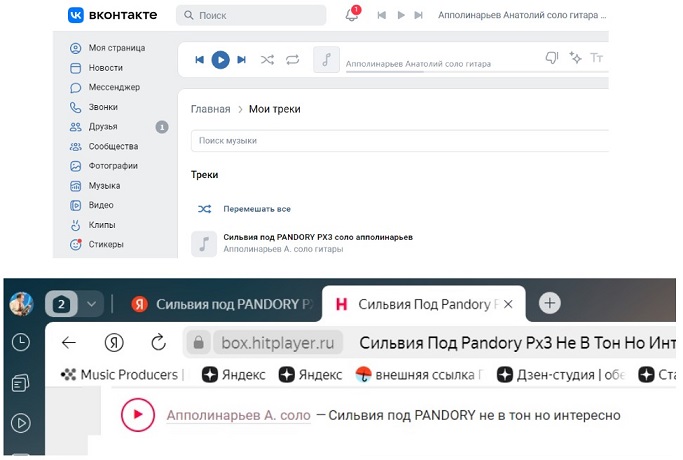Open the tab group counter 2

[x=61, y=304]
